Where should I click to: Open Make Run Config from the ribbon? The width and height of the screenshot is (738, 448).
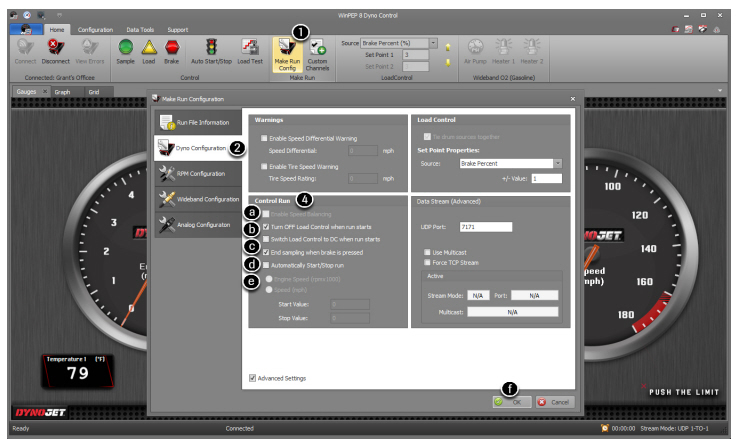pyautogui.click(x=285, y=50)
